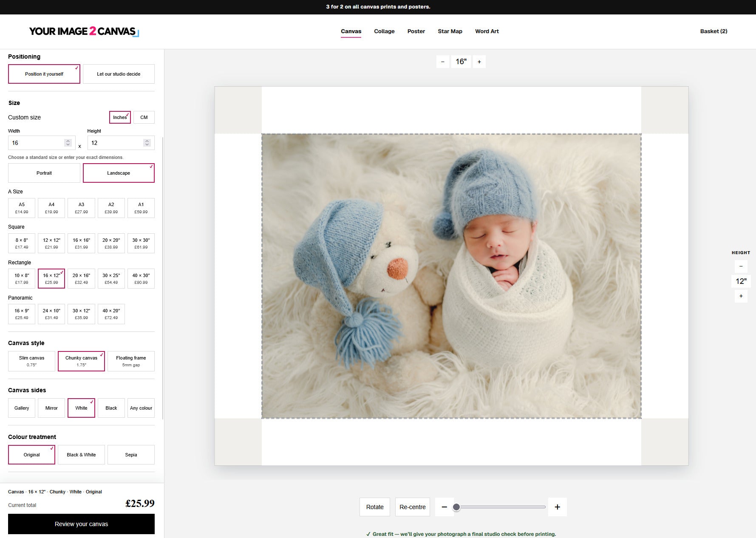Viewport: 756px width, 538px height.
Task: Select 20 × 16" rectangle size
Action: click(81, 279)
